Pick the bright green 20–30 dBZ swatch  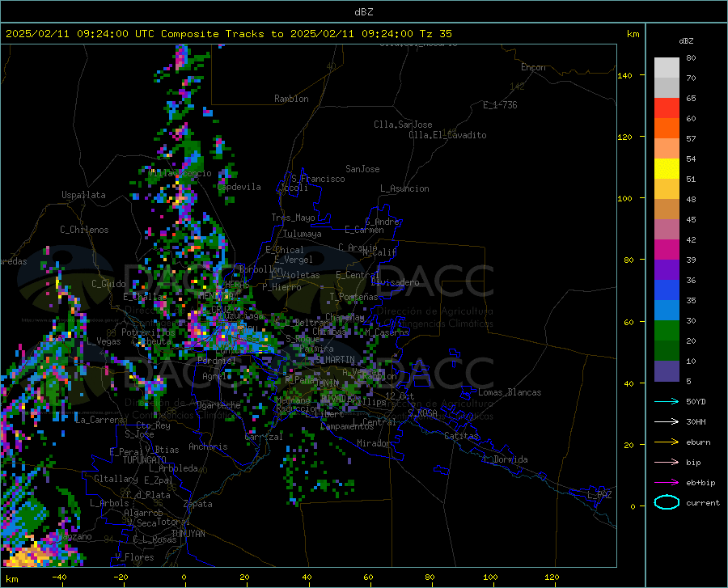point(667,331)
